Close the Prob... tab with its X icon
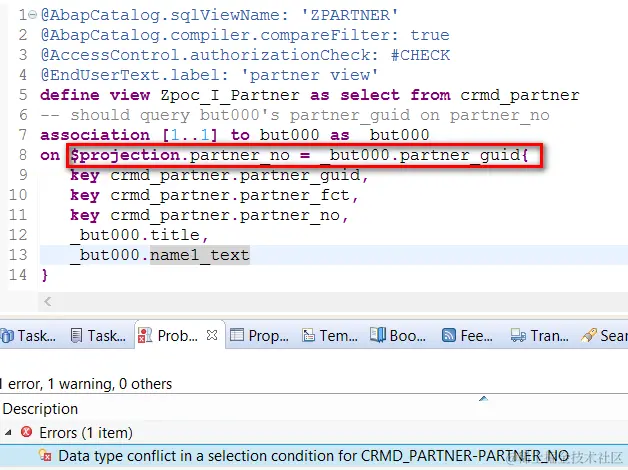This screenshot has width=628, height=470. tap(212, 335)
